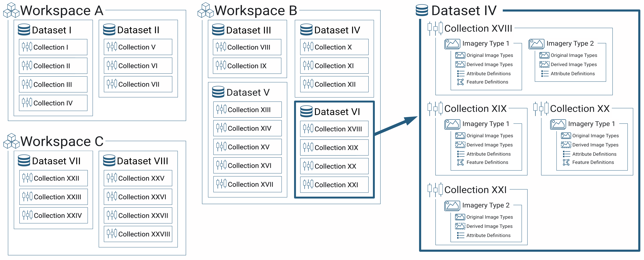644x260 pixels.
Task: Click Derived Image Types icon under Collection XX
Action: click(566, 145)
